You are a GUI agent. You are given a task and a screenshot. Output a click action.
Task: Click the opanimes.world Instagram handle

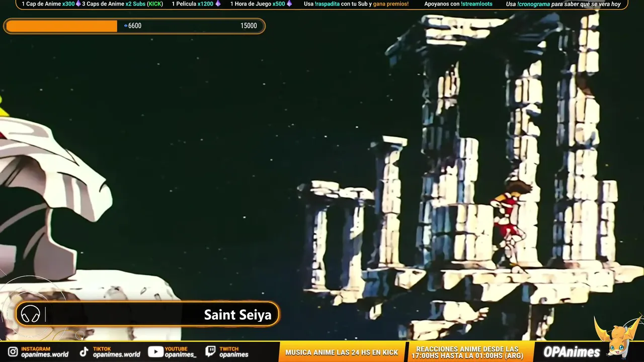point(45,354)
